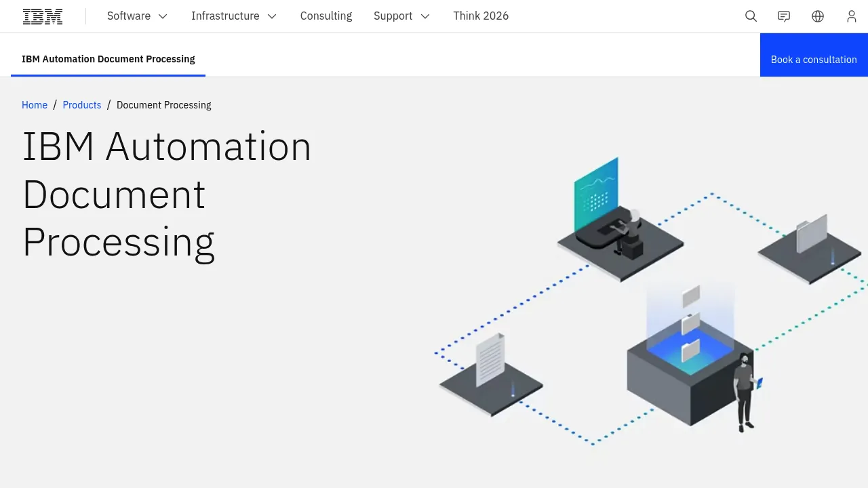
Task: Go to Products breadcrumb link
Action: (82, 105)
